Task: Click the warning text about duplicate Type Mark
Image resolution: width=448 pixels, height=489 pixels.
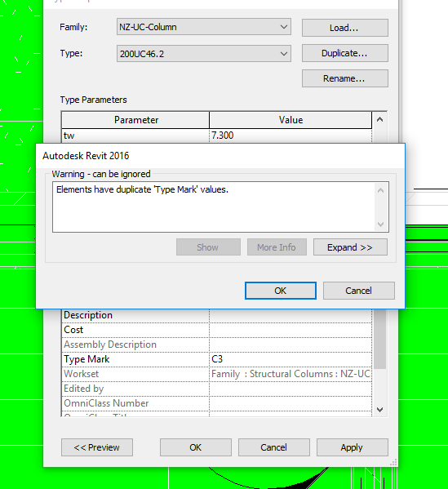Action: 142,189
